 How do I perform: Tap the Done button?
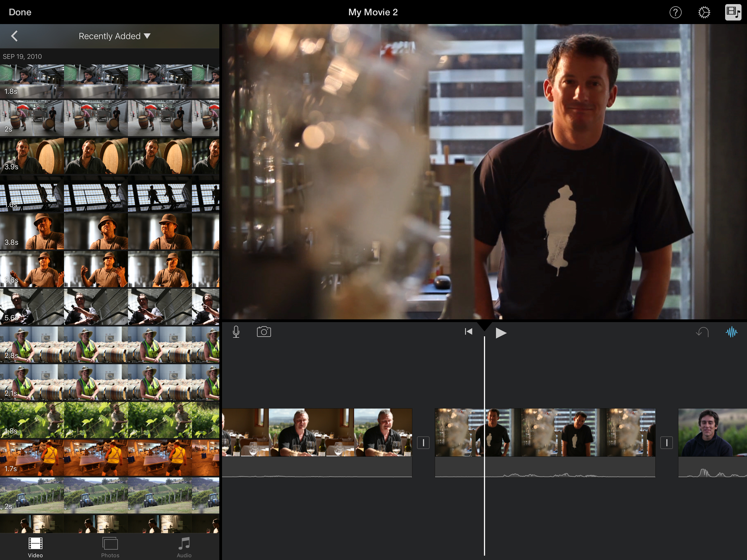point(20,13)
